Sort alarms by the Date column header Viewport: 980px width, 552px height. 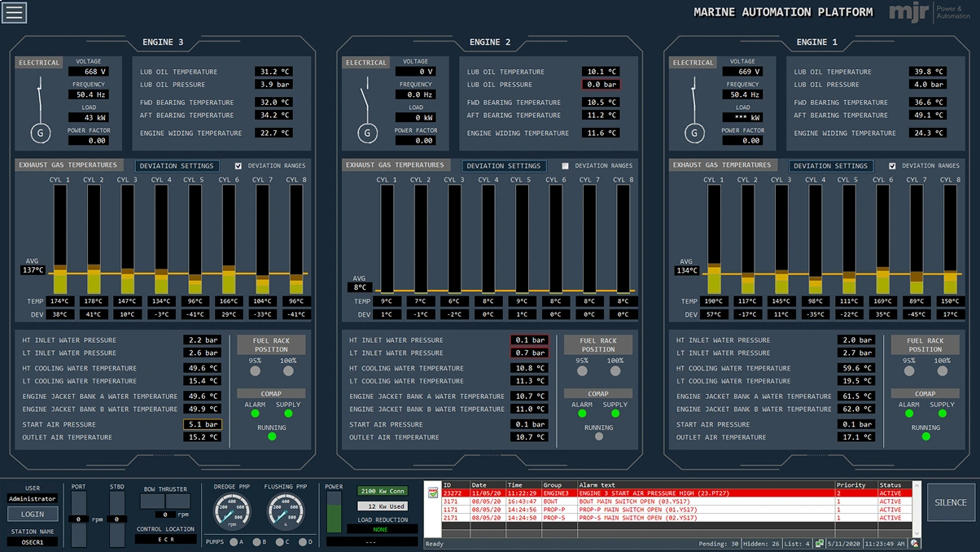(x=488, y=484)
